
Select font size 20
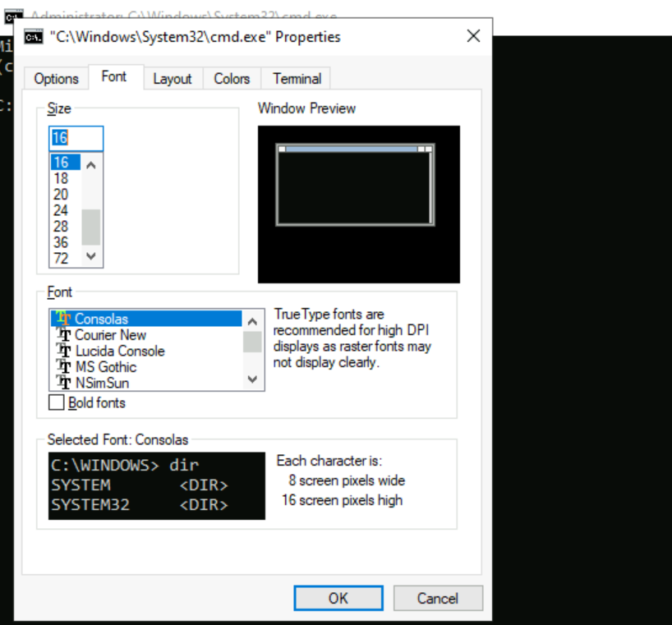65,194
